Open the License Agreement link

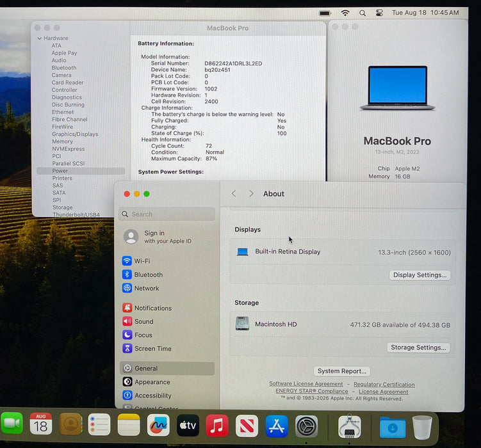tap(384, 392)
